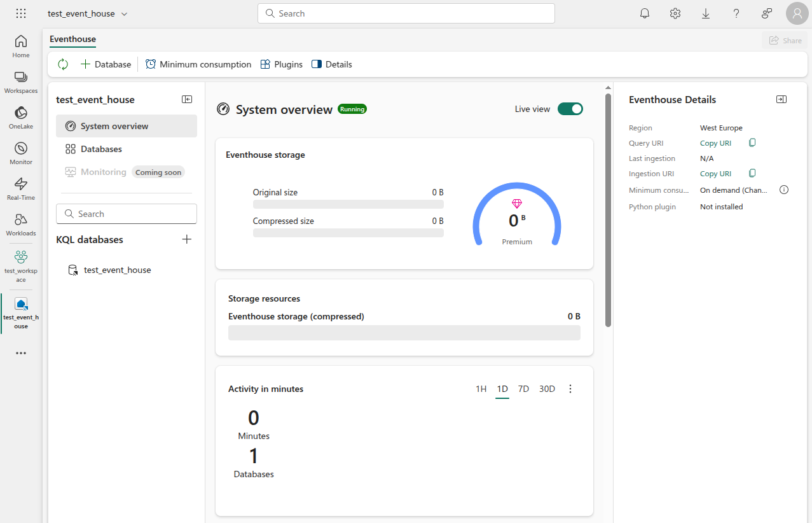Click the Compressed size progress bar

pos(348,233)
